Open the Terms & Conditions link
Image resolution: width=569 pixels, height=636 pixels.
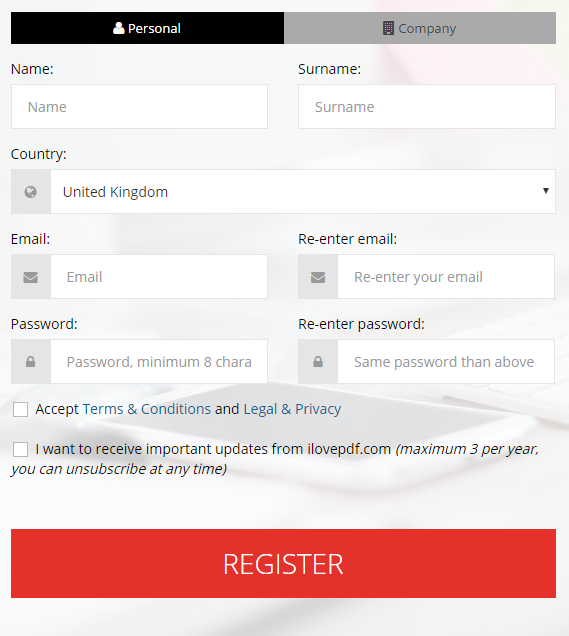[x=147, y=409]
